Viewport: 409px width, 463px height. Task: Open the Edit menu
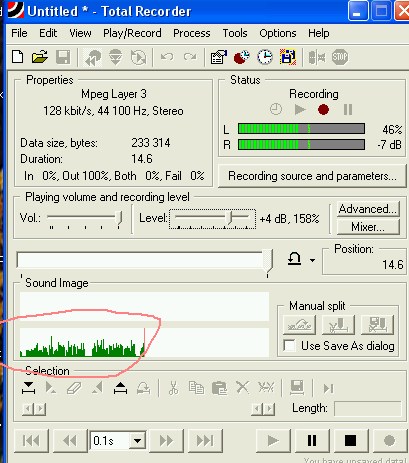click(48, 33)
